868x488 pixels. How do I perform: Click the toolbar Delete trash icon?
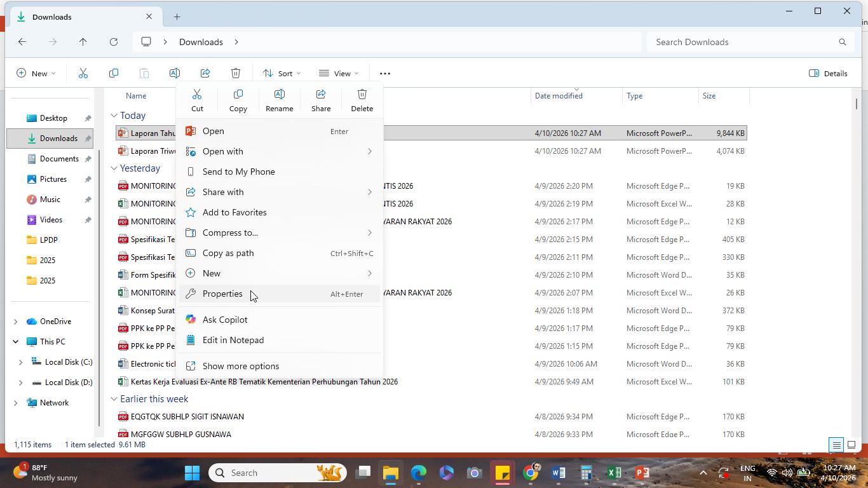tap(236, 73)
